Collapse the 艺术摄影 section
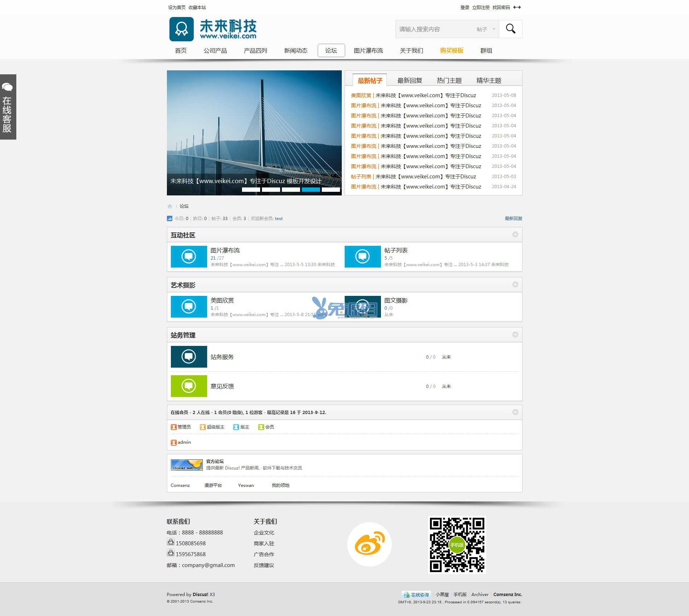The image size is (689, 616). coord(515,285)
